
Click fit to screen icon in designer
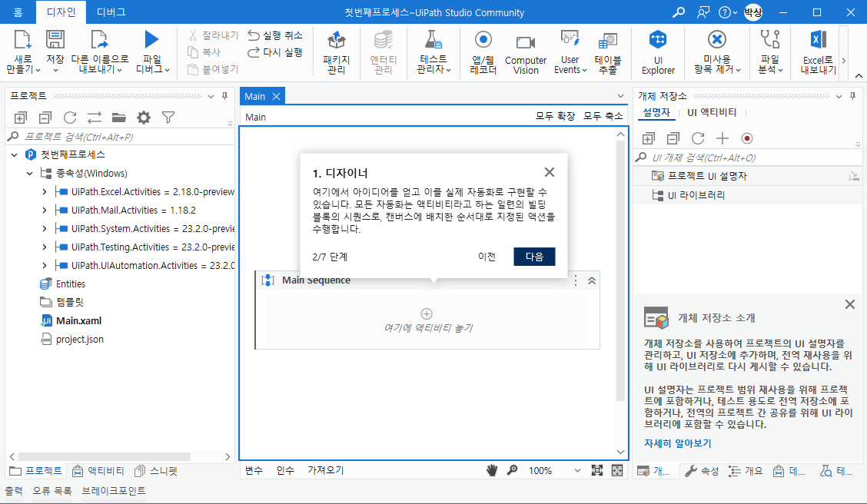click(596, 470)
